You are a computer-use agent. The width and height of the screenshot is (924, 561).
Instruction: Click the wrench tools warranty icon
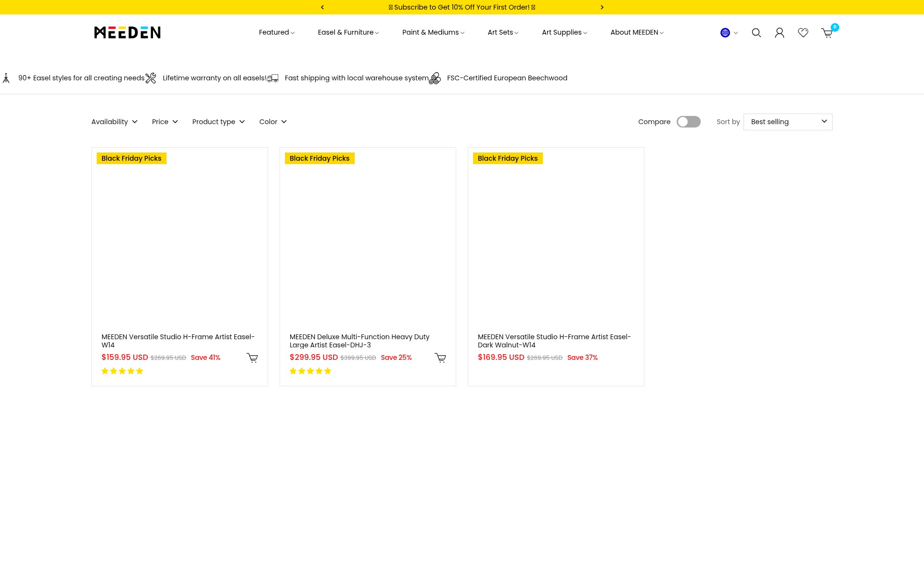pyautogui.click(x=151, y=78)
